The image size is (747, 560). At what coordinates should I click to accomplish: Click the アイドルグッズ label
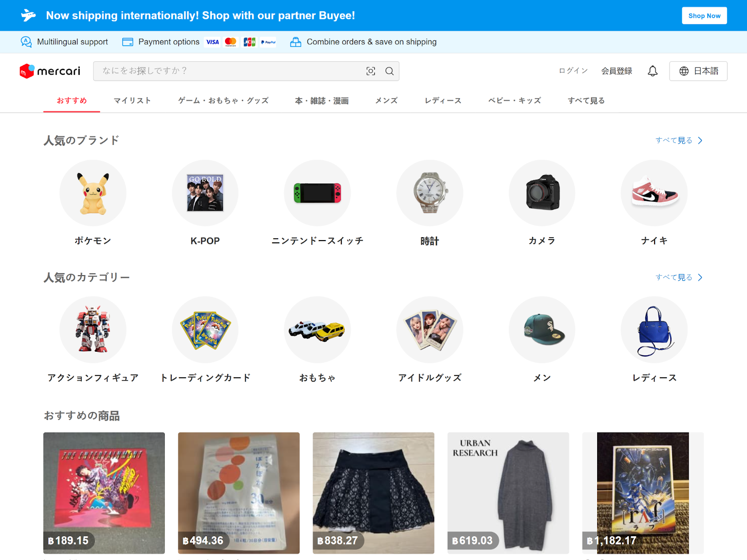pos(430,378)
